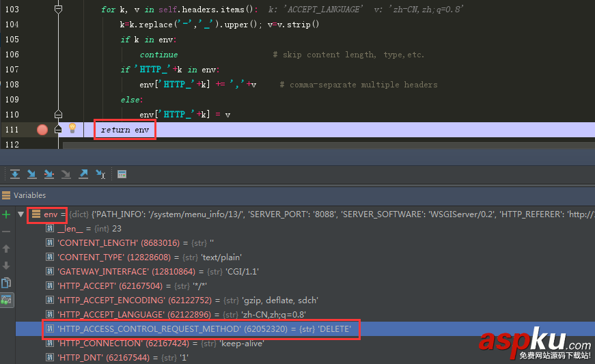Select the 'HTTP_ACCEPT_ENCODING' variable row
The height and width of the screenshot is (364, 595).
[x=305, y=300]
